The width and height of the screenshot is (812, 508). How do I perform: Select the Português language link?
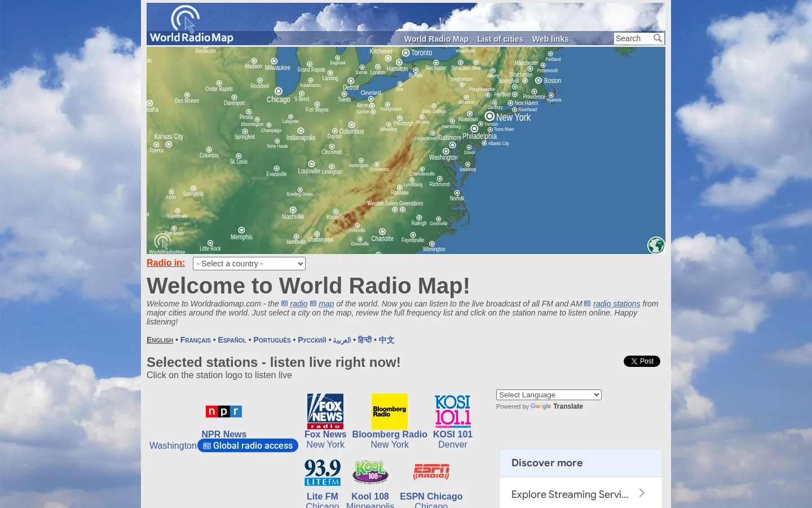[272, 340]
